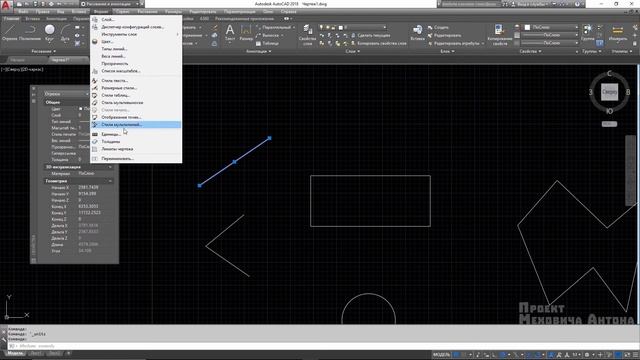Click Редактировать in the Блок panel
This screenshot has height=360, width=640.
444,35
